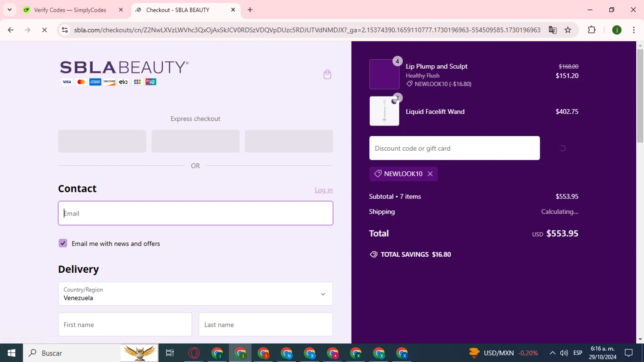The width and height of the screenshot is (644, 362).
Task: Open the Chrome extensions menu
Action: (x=592, y=30)
